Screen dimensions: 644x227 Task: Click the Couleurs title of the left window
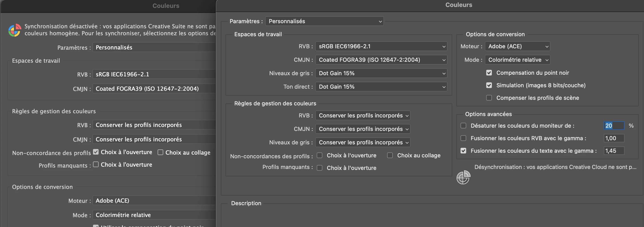point(166,6)
